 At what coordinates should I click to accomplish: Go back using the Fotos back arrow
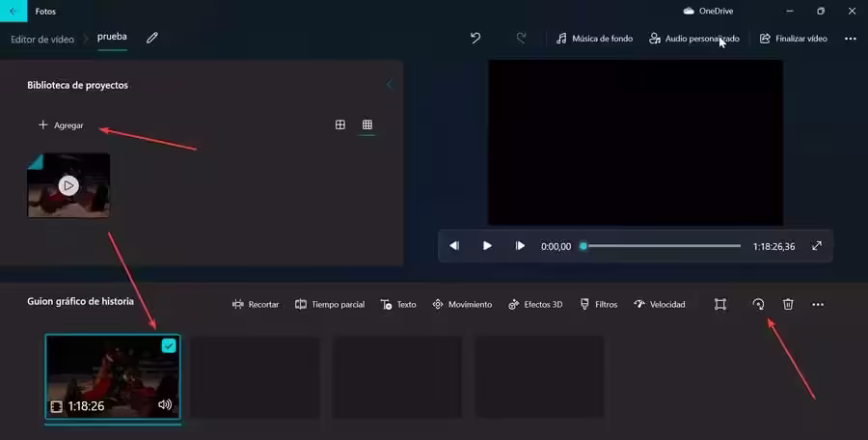[14, 11]
